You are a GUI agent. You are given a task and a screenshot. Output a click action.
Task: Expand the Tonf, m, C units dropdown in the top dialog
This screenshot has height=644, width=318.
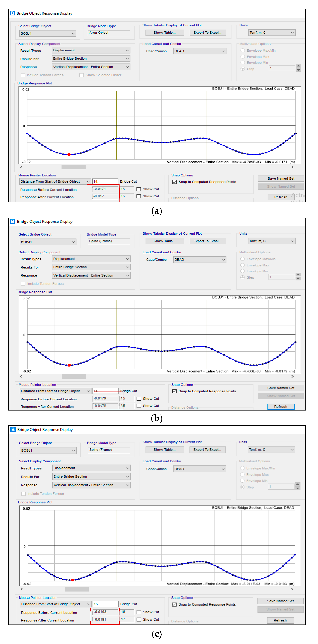pos(272,33)
